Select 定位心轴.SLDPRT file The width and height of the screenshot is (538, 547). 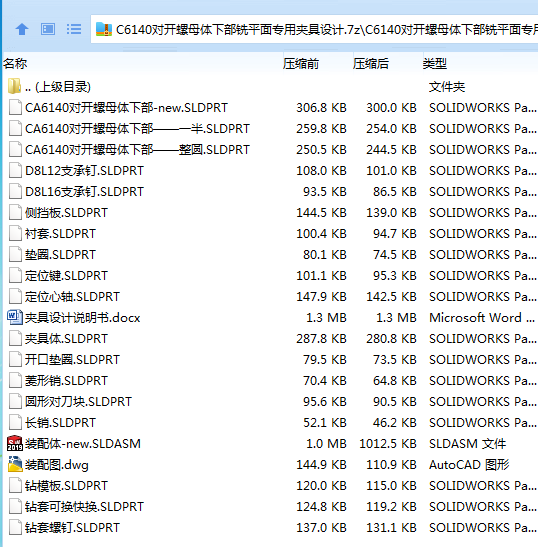[x=72, y=297]
